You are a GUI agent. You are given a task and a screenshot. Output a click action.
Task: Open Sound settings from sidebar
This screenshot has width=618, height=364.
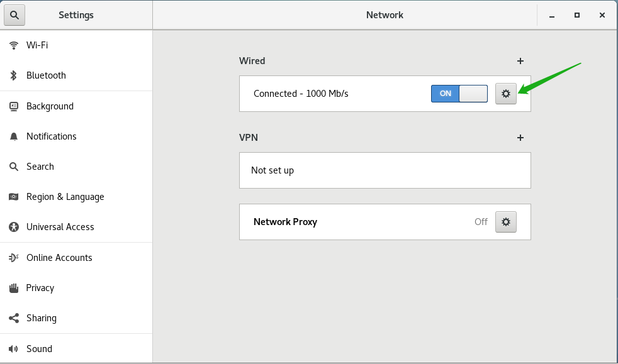[x=13, y=348]
